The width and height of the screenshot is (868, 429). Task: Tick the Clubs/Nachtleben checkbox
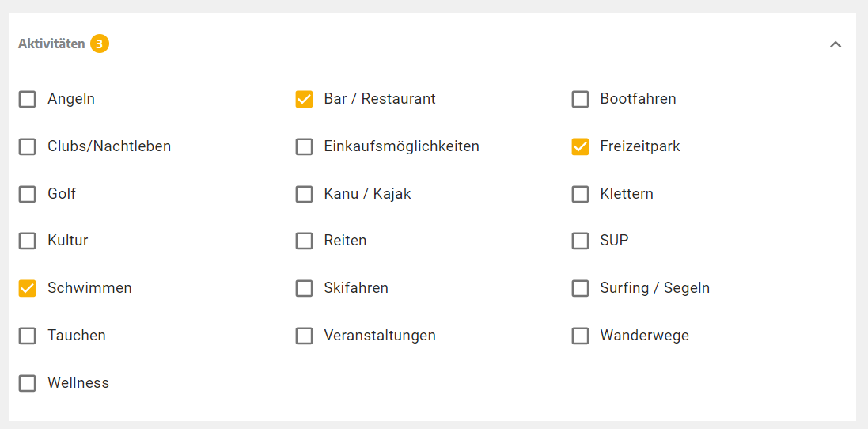pyautogui.click(x=28, y=146)
